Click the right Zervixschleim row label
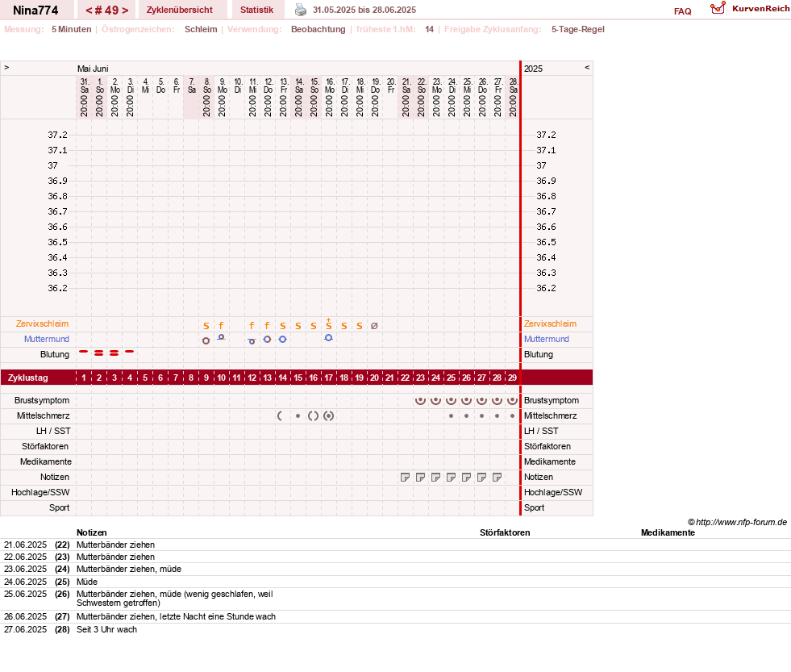 [x=550, y=323]
